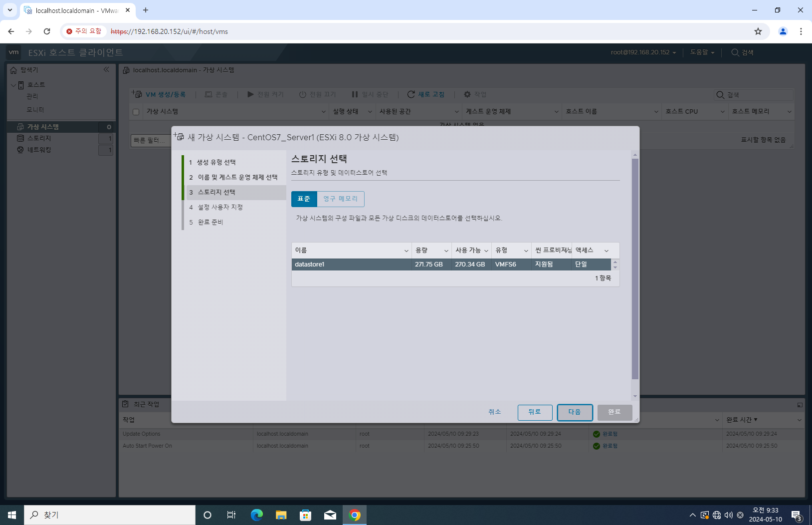Image resolution: width=812 pixels, height=525 pixels.
Task: Select step 5 완료 준비
Action: (234, 222)
